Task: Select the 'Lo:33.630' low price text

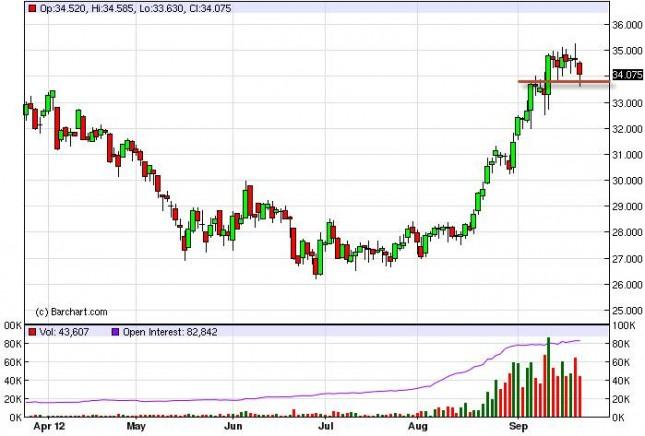Action: pos(162,8)
